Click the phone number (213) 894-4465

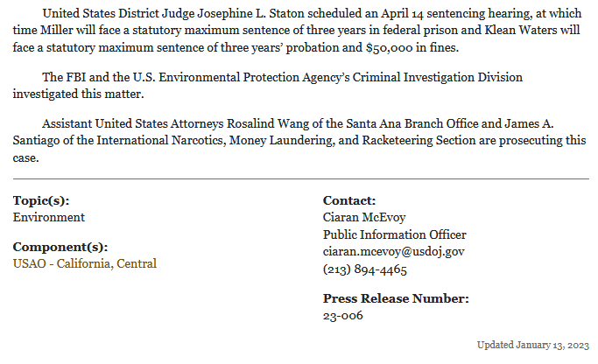pyautogui.click(x=364, y=269)
